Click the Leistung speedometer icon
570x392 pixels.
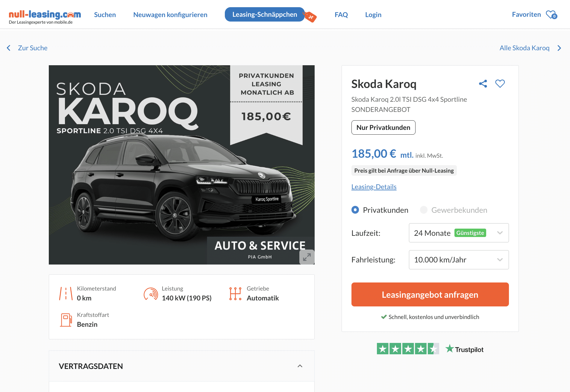tap(151, 294)
